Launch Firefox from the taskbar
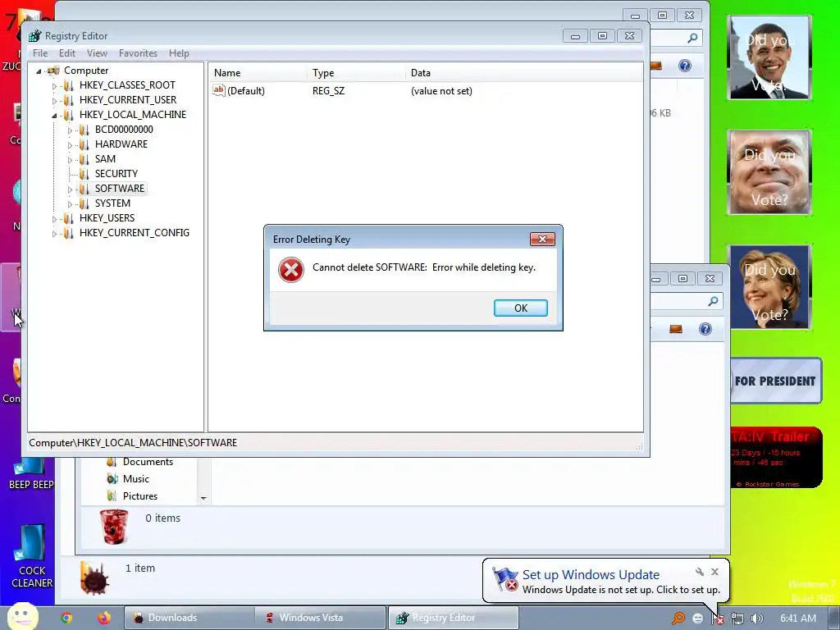 (104, 618)
